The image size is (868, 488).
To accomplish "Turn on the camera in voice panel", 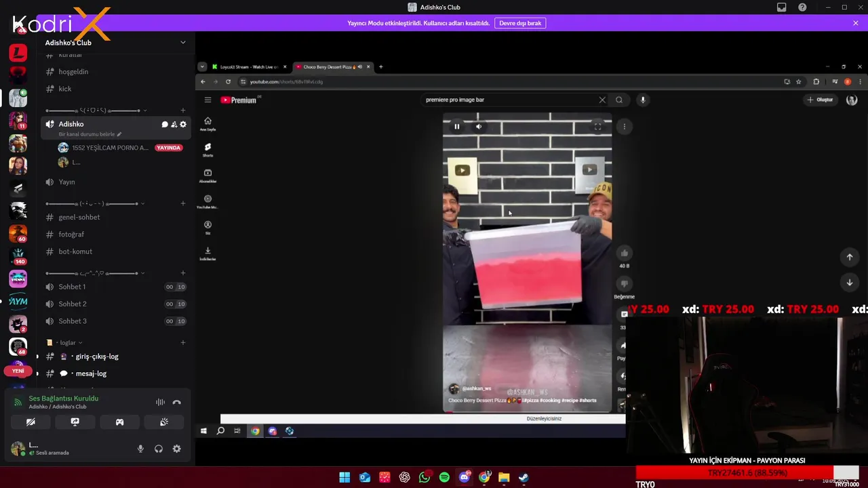I will click(31, 422).
